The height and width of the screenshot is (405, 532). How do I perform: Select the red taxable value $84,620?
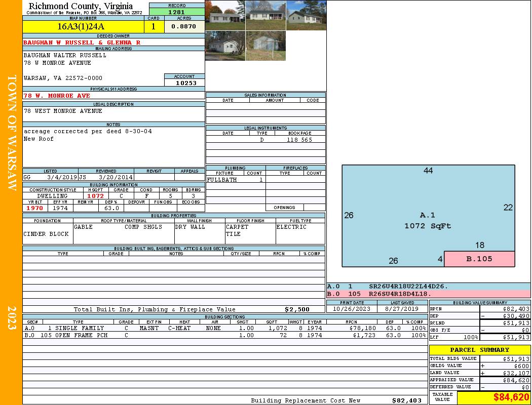click(x=511, y=397)
